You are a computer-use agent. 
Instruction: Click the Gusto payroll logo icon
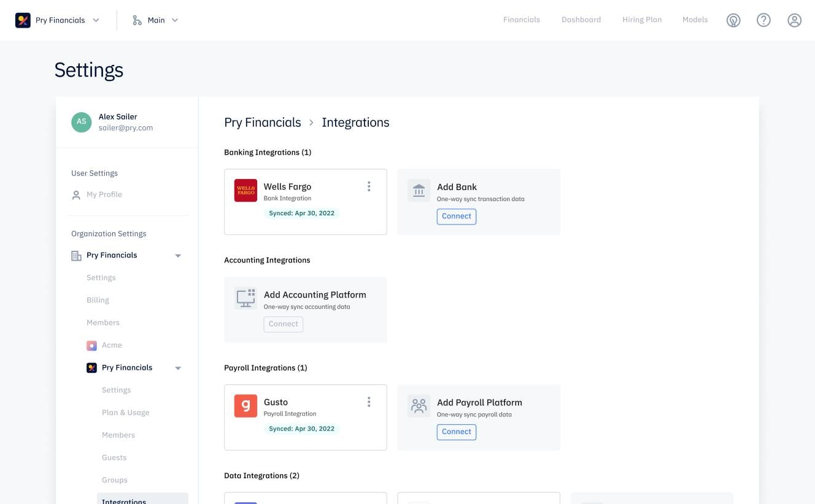pyautogui.click(x=245, y=406)
